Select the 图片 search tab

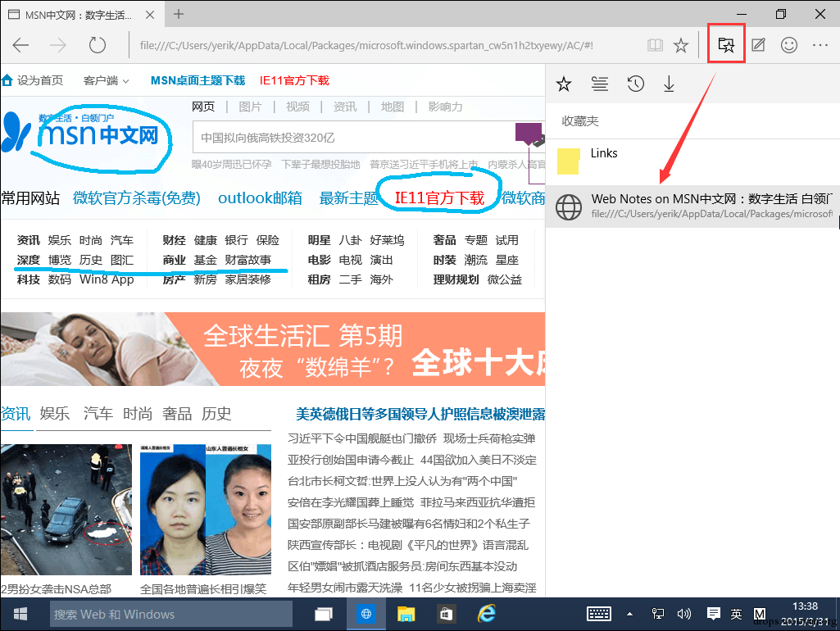click(x=250, y=107)
